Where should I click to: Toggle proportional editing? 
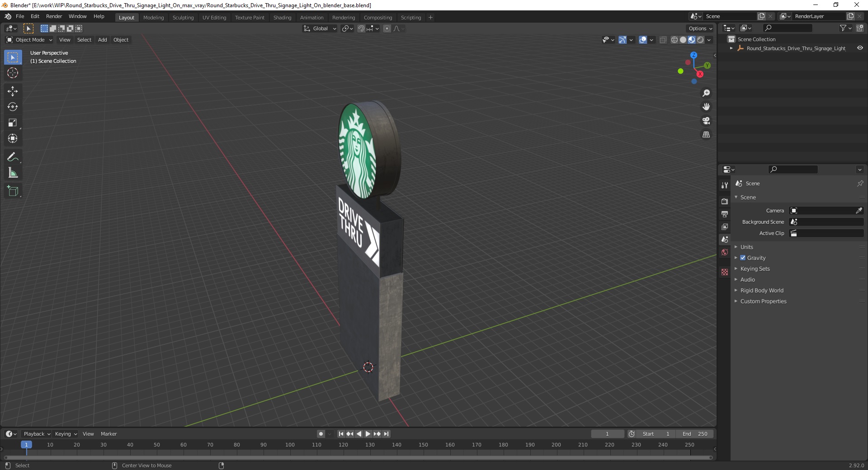[387, 28]
